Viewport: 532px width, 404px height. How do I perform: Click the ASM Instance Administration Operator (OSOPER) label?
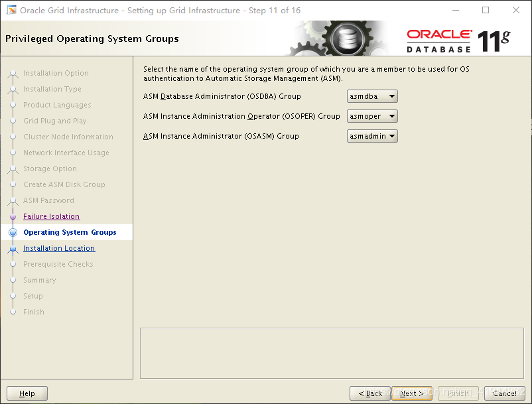pyautogui.click(x=241, y=116)
